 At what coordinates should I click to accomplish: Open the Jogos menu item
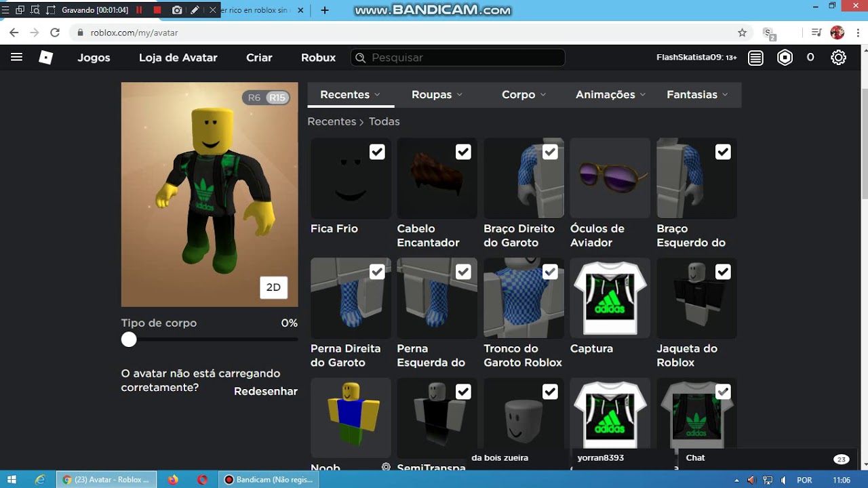(94, 58)
